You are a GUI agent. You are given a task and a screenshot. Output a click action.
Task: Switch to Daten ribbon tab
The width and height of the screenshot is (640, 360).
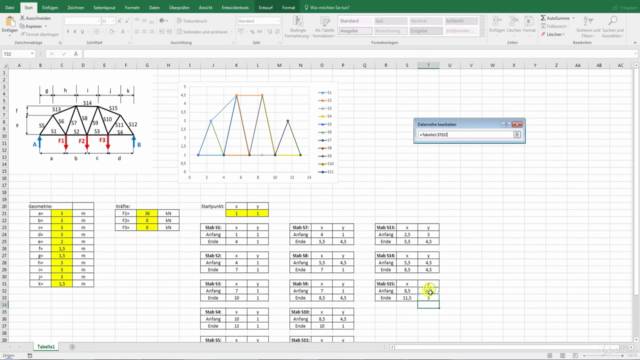point(154,8)
